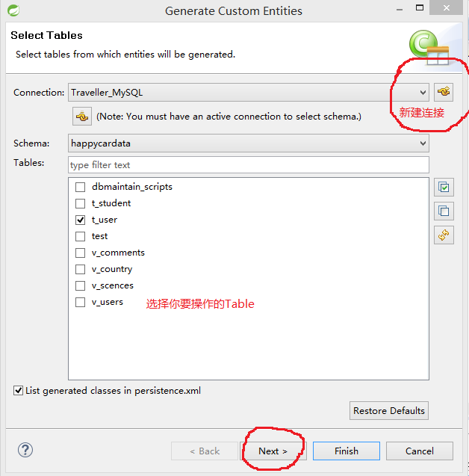Click the Finish button
This screenshot has height=476, width=469.
pyautogui.click(x=347, y=451)
